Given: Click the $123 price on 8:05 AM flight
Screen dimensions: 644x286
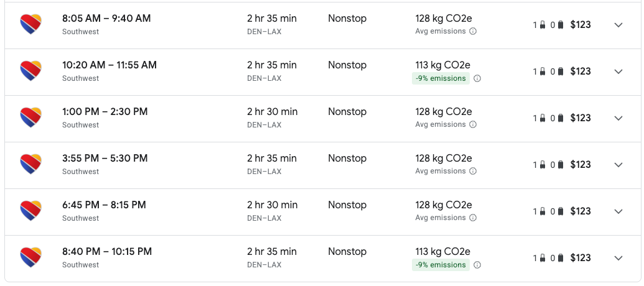Looking at the screenshot, I should [x=581, y=25].
